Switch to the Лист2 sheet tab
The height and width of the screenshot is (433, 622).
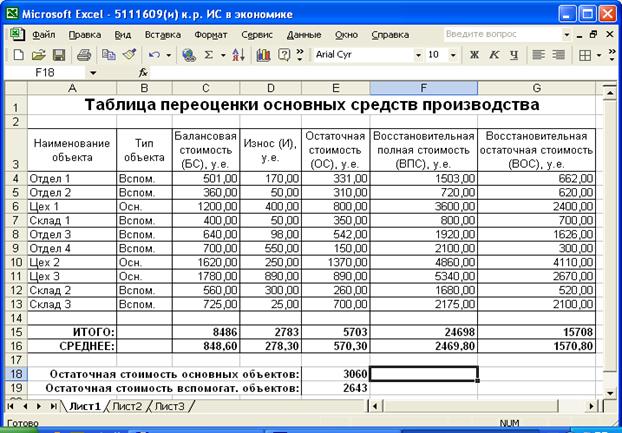tap(127, 406)
